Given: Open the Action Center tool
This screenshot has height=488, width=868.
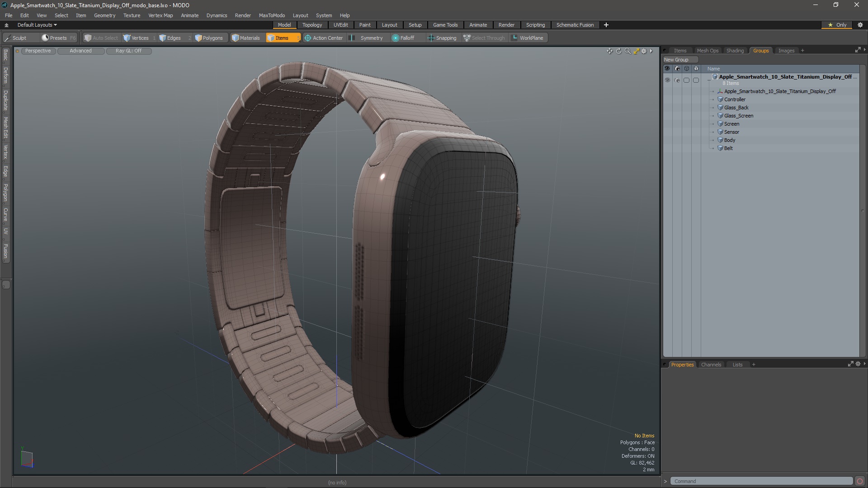Looking at the screenshot, I should tap(324, 38).
